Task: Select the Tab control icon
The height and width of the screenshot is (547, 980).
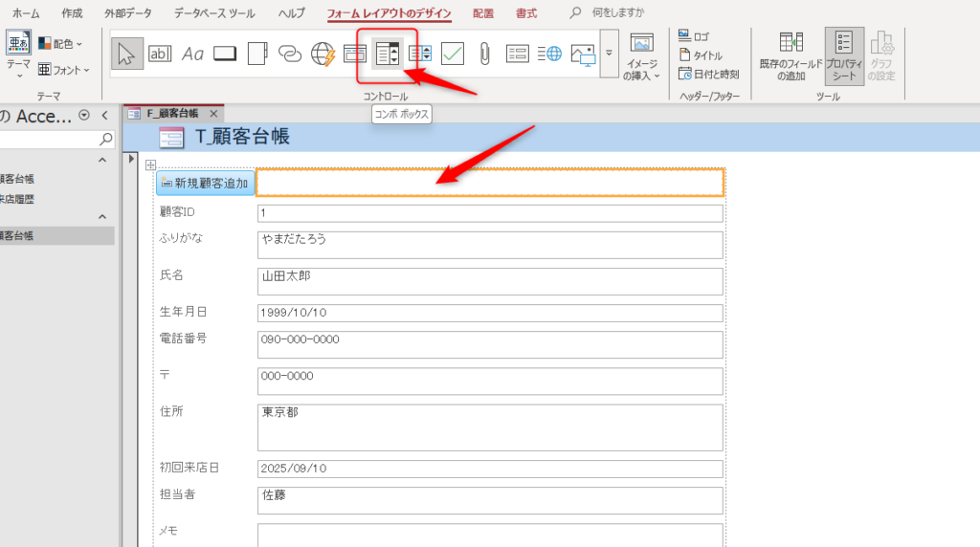Action: pyautogui.click(x=257, y=54)
